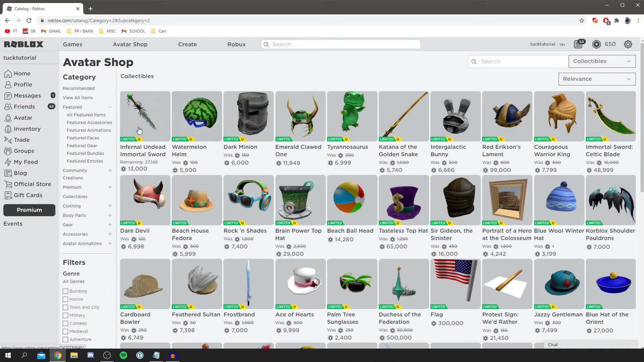This screenshot has height=362, width=644.
Task: Open the Watermelon Helm thumbnail
Action: [x=197, y=116]
